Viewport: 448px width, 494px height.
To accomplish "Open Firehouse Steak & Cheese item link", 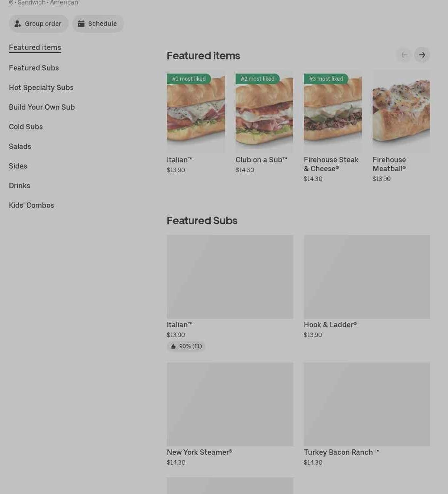I will tap(331, 164).
